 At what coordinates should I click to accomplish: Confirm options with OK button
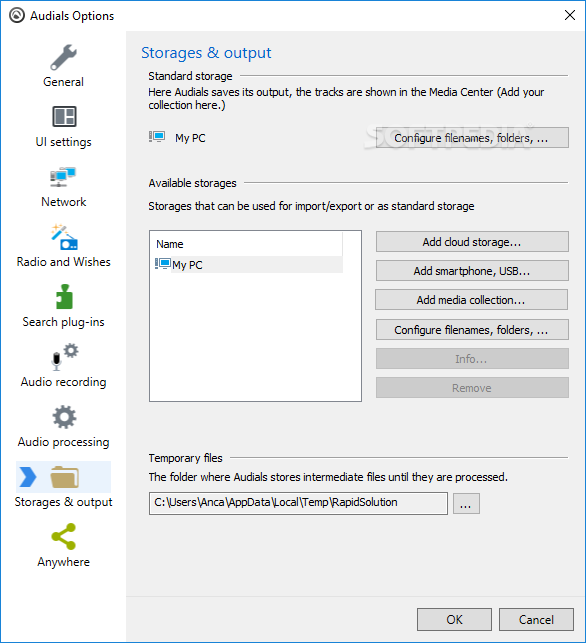click(454, 619)
